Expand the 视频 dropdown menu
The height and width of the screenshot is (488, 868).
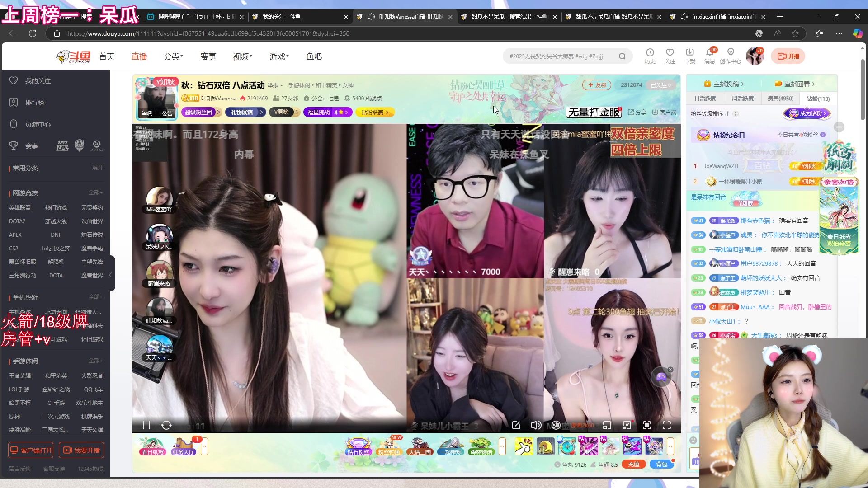tap(243, 56)
